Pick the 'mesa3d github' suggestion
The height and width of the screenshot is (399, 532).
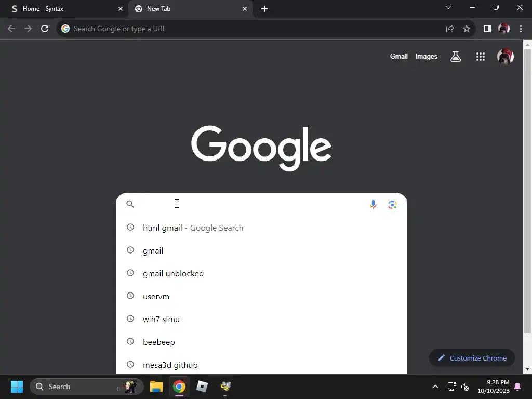pyautogui.click(x=262, y=365)
